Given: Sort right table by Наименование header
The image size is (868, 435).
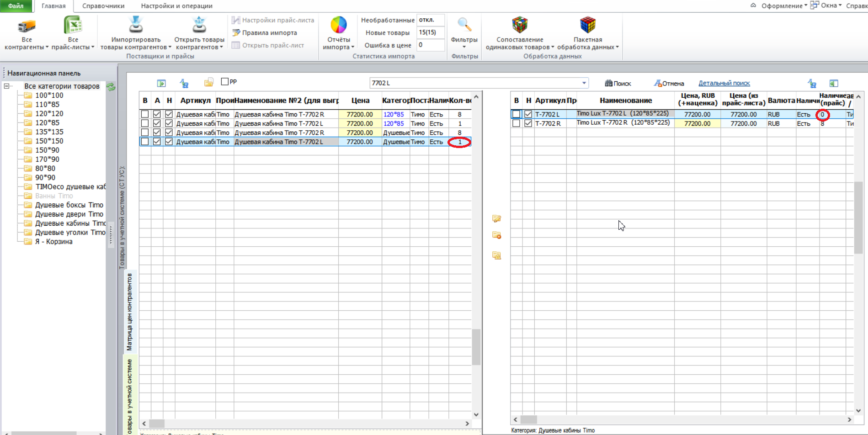Looking at the screenshot, I should [626, 101].
